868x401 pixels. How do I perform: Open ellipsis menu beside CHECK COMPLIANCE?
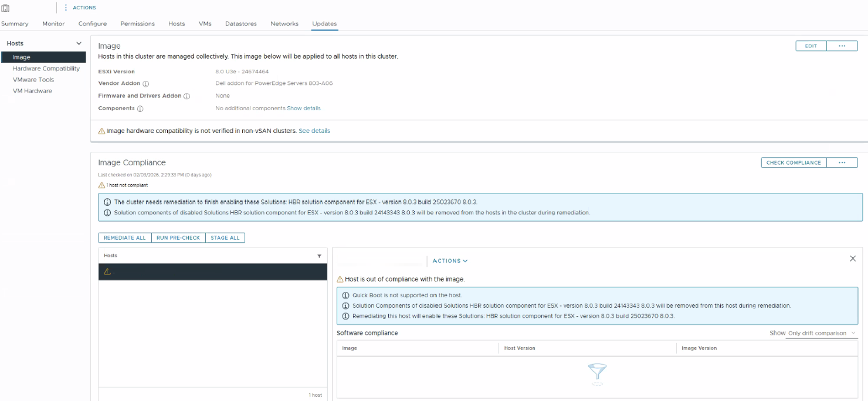point(842,162)
